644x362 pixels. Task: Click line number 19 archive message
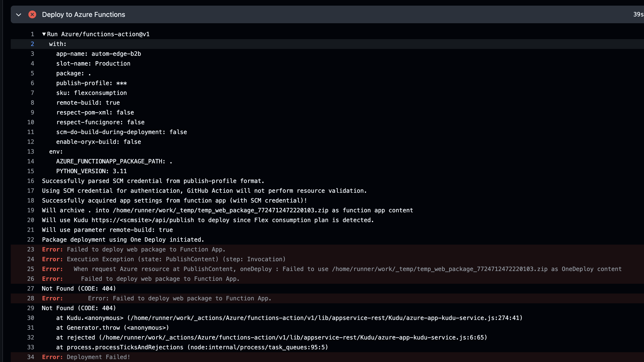tap(31, 210)
